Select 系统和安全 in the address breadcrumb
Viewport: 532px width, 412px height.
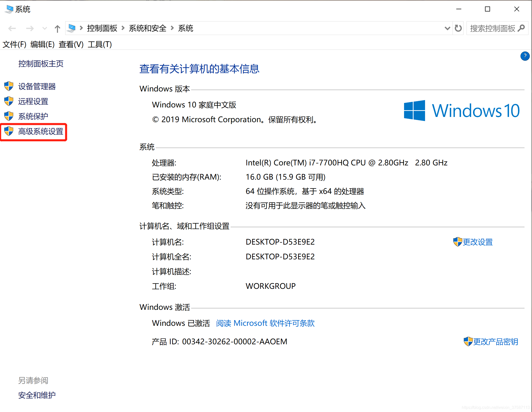(x=147, y=28)
